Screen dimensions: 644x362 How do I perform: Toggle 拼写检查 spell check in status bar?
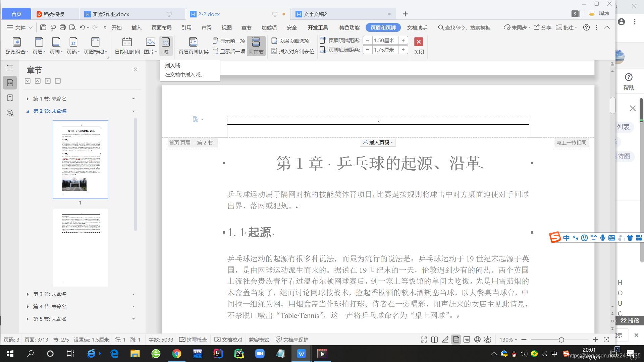[193, 340]
